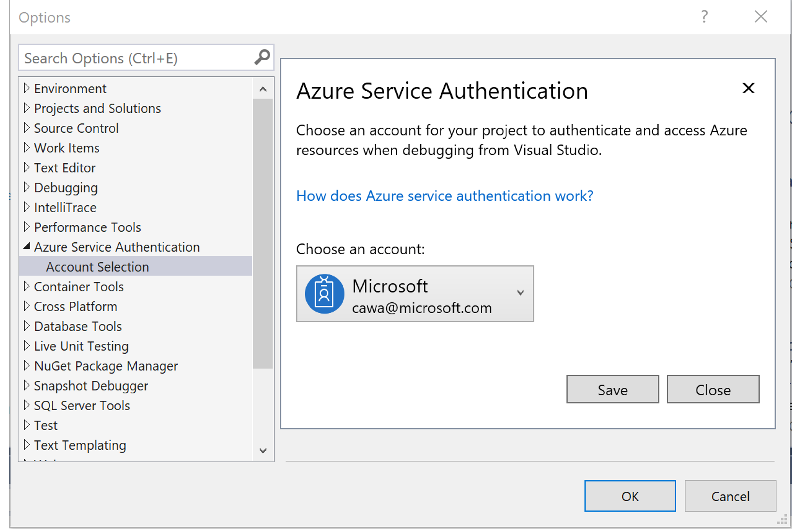Expand the Environment node
Image resolution: width=792 pixels, height=531 pixels.
[27, 88]
